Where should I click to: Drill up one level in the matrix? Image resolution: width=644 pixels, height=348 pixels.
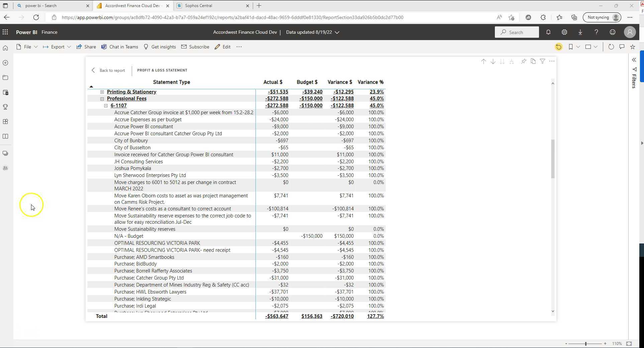[484, 61]
